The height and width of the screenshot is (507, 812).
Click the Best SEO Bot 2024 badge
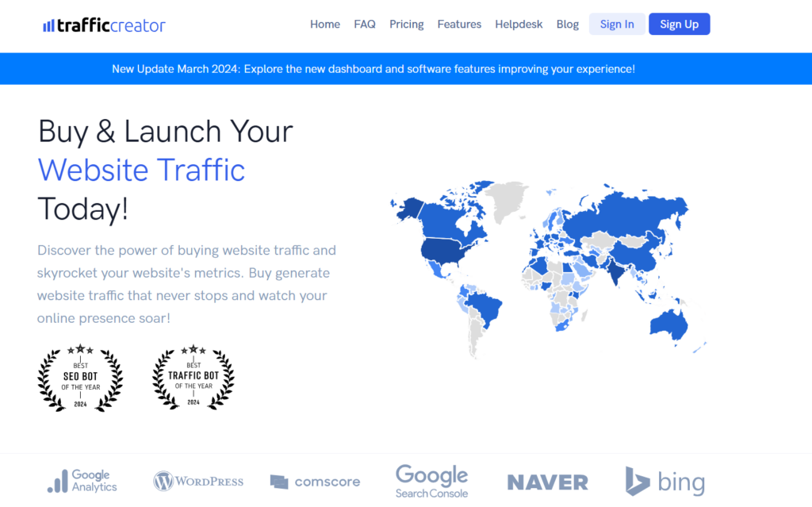coord(79,378)
